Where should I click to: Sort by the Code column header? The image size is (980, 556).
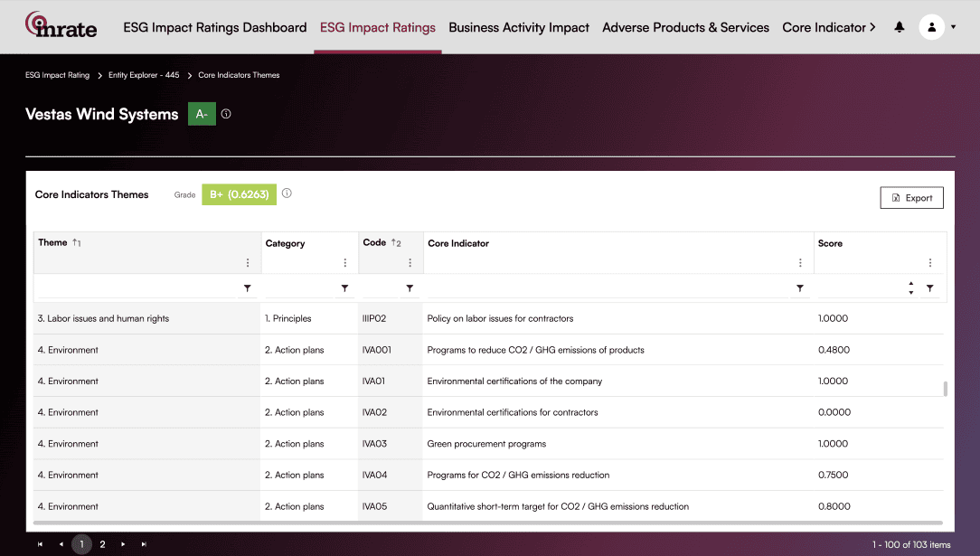point(374,242)
